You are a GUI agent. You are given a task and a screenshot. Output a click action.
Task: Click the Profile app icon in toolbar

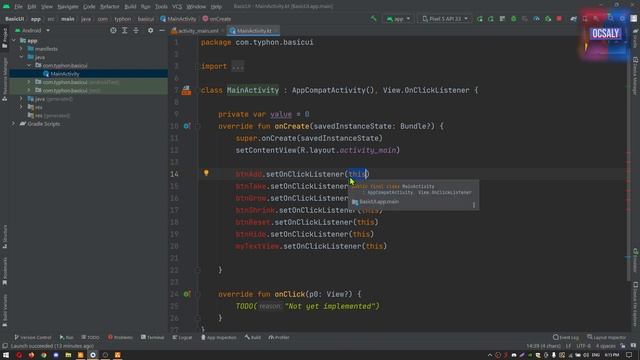click(x=536, y=19)
